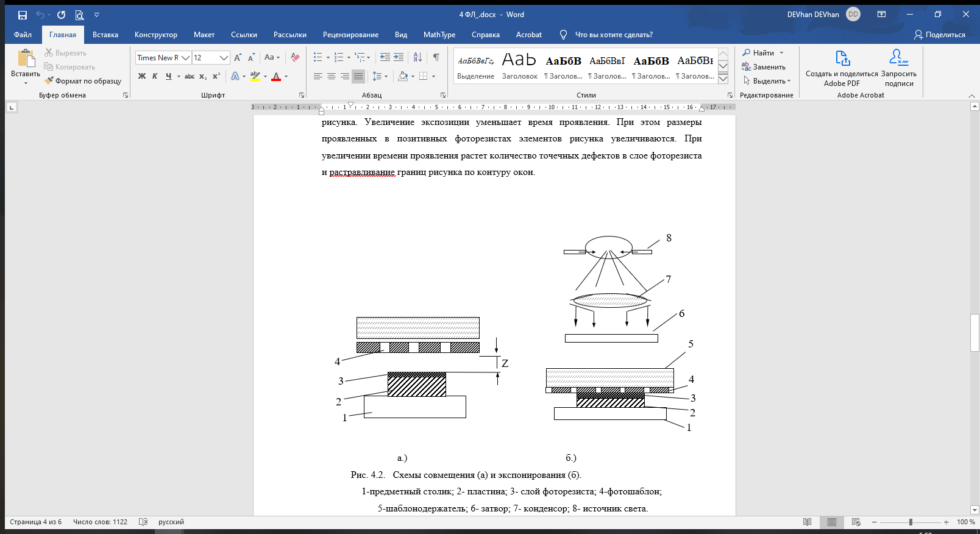Toggle Bold (Ж) formatting
Image resolution: width=980 pixels, height=534 pixels.
[x=142, y=76]
